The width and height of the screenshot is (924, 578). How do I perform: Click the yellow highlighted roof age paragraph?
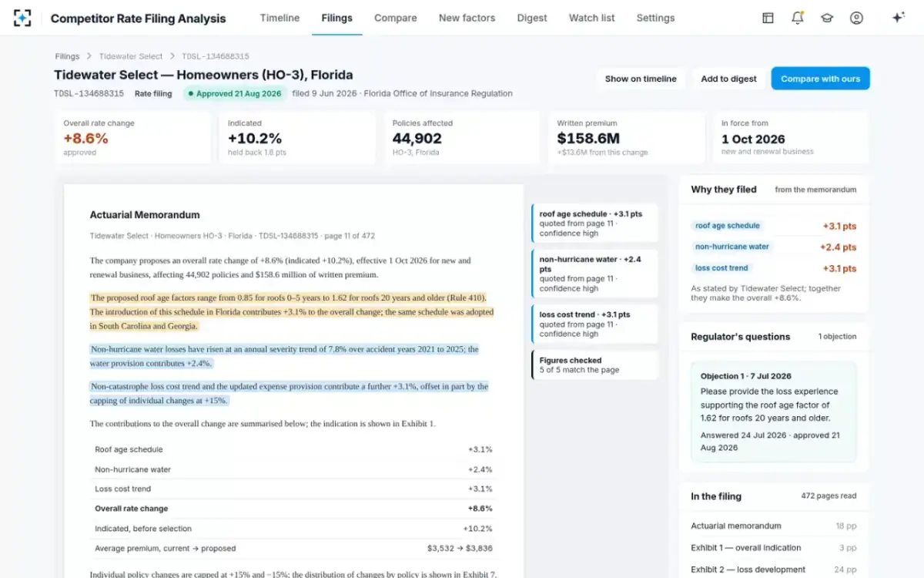point(292,312)
